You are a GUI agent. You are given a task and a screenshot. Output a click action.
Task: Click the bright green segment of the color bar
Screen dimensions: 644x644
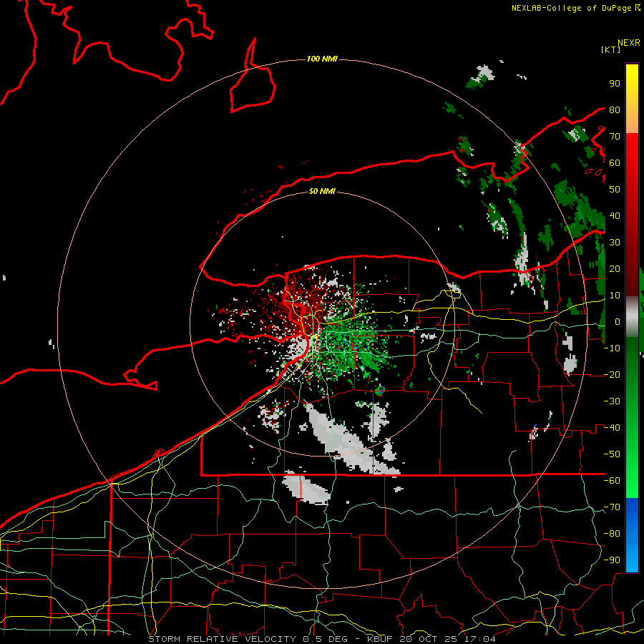[x=632, y=417]
